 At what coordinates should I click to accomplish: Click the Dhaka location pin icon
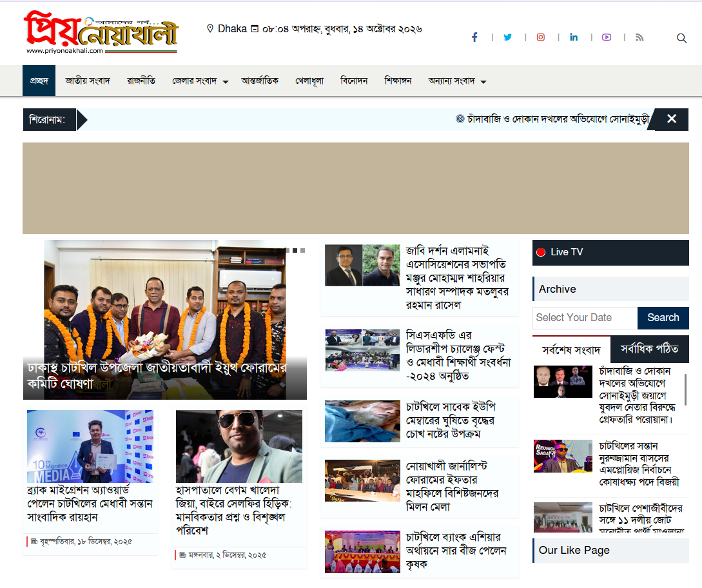210,28
